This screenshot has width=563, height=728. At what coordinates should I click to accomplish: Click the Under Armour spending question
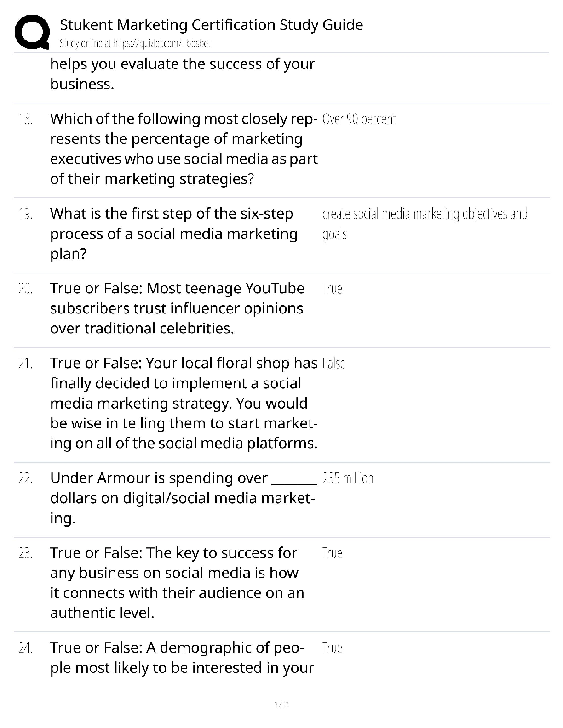tap(183, 498)
